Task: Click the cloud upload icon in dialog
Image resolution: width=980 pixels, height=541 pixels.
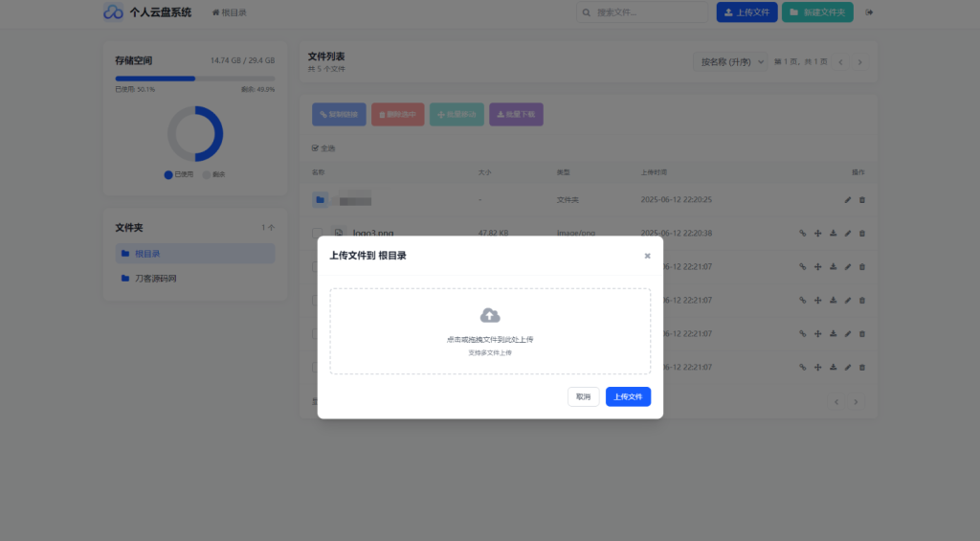Action: click(490, 315)
